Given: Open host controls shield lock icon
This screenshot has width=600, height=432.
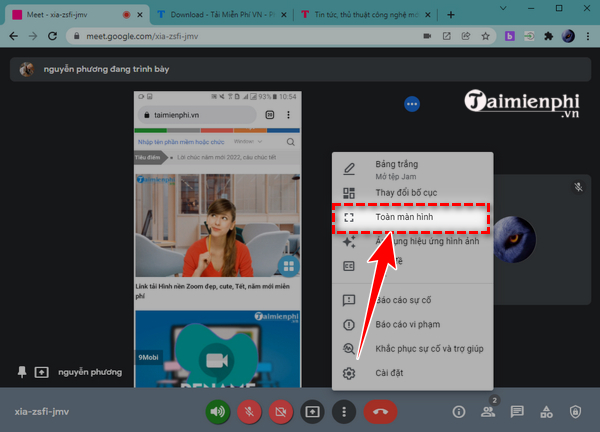Looking at the screenshot, I should tap(575, 412).
